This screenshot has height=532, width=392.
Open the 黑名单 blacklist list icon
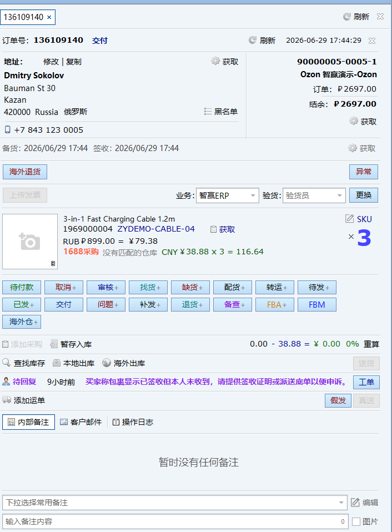(x=208, y=111)
